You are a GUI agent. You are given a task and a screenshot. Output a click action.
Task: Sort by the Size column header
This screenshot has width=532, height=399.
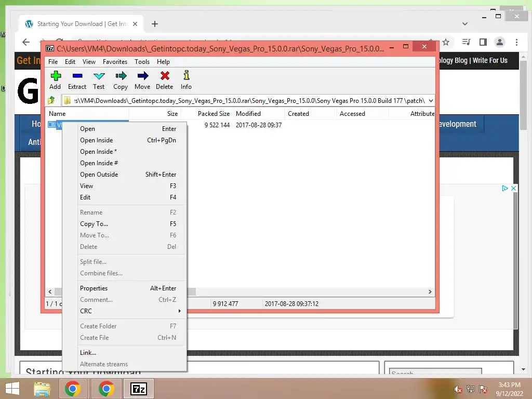coord(155,114)
